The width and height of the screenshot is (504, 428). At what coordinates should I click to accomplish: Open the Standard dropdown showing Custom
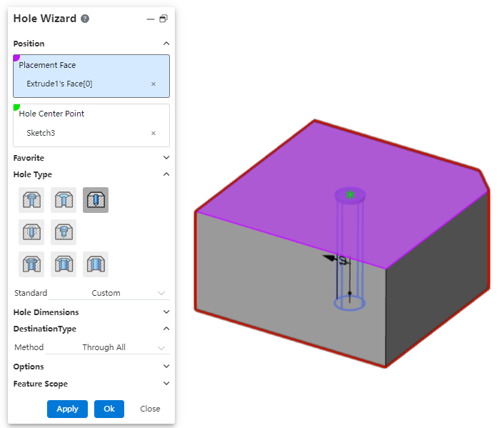pos(128,293)
